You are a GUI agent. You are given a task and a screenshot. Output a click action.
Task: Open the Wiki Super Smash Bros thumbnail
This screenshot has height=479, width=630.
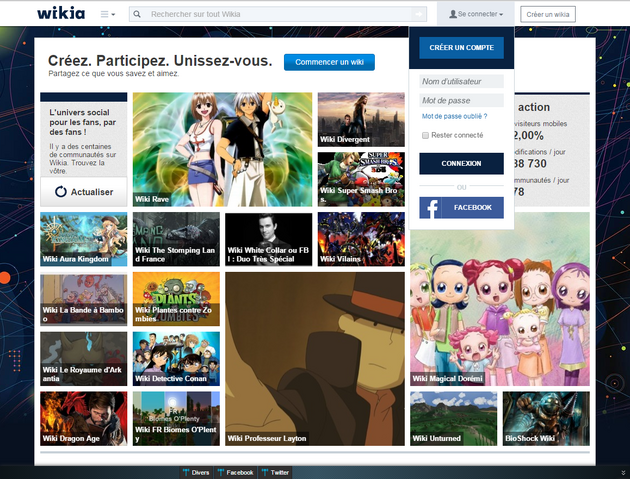(x=361, y=179)
